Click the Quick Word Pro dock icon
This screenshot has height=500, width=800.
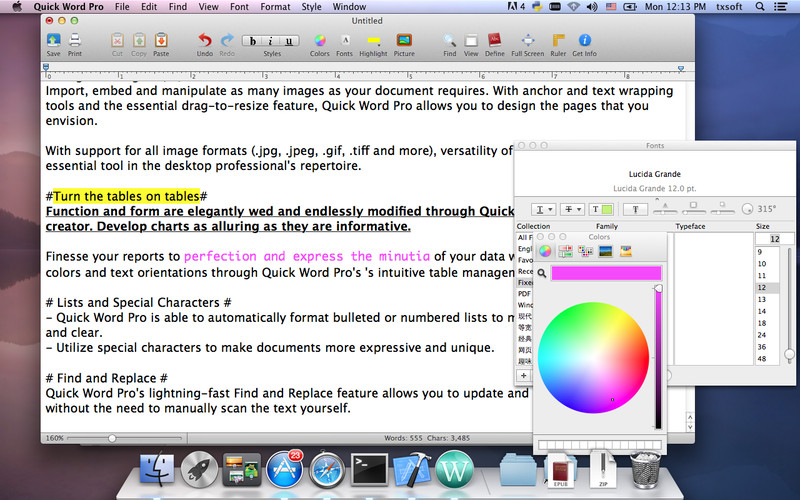click(454, 469)
